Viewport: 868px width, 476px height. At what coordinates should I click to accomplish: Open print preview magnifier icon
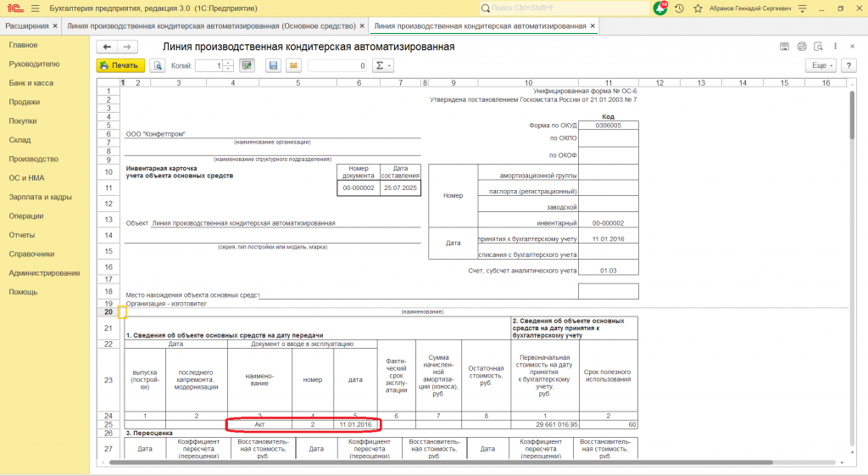(158, 65)
